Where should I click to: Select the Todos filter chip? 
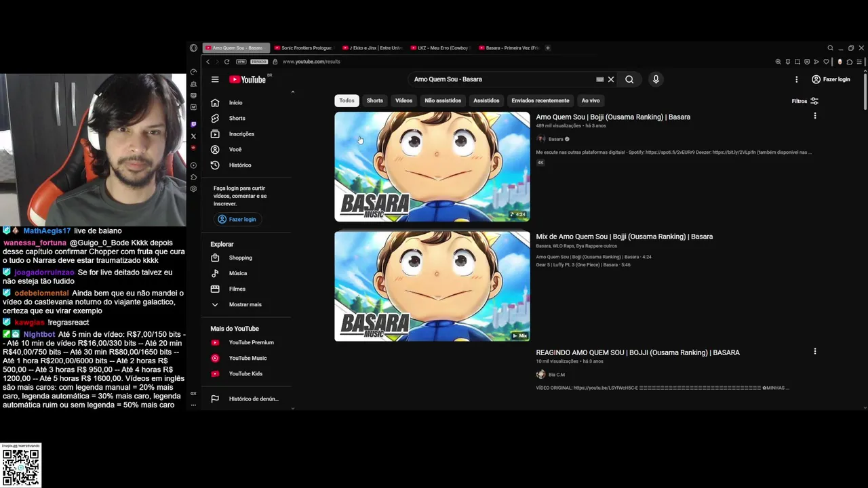pos(347,100)
